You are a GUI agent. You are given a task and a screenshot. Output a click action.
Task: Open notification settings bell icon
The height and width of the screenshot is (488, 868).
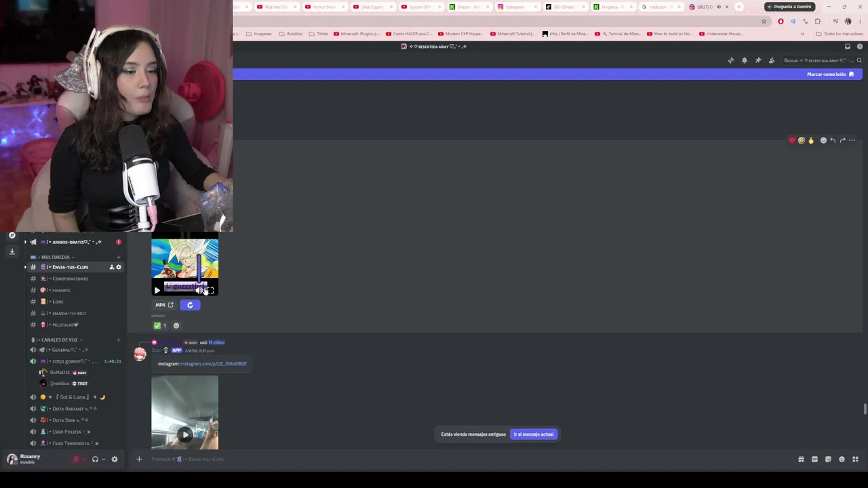744,60
